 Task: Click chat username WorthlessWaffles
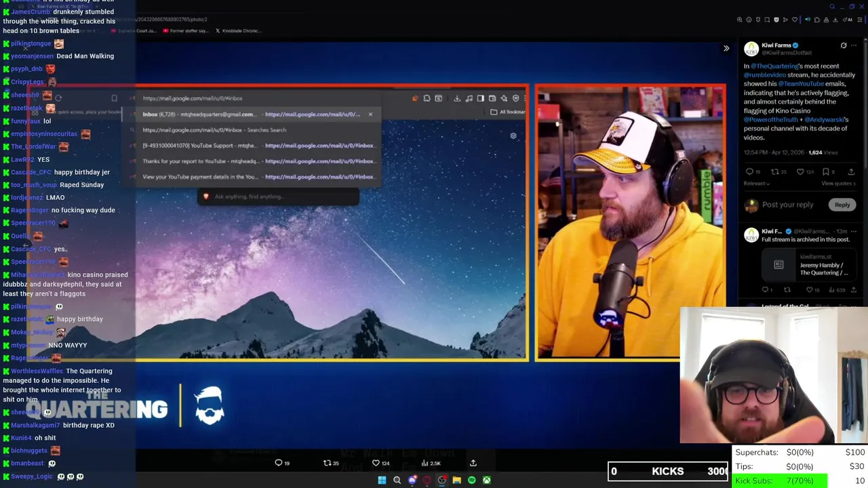click(37, 371)
